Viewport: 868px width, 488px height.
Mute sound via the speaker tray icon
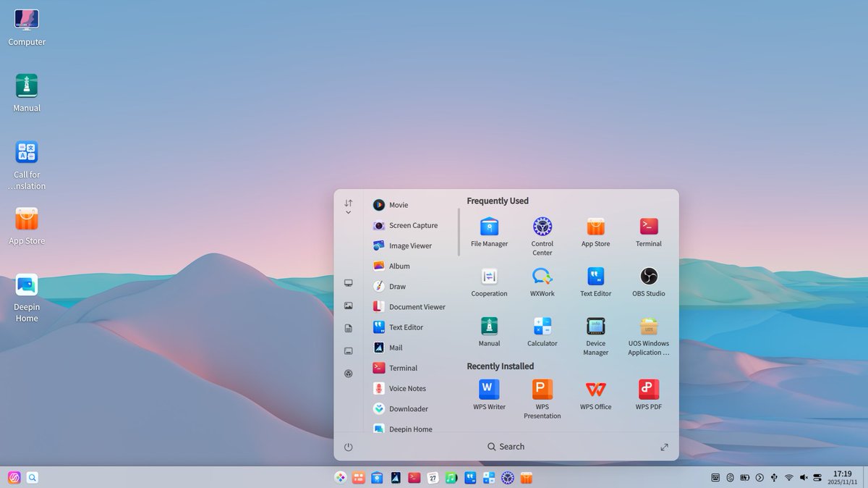pyautogui.click(x=805, y=478)
